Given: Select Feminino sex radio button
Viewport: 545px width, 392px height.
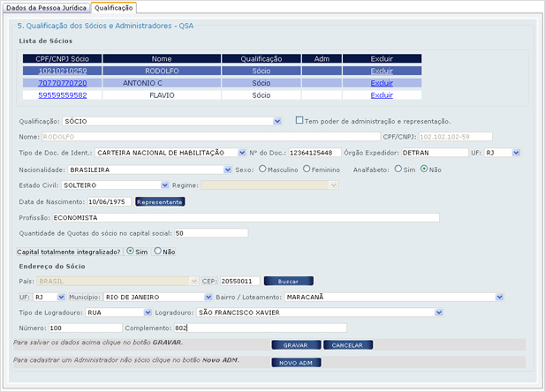Looking at the screenshot, I should (x=306, y=169).
